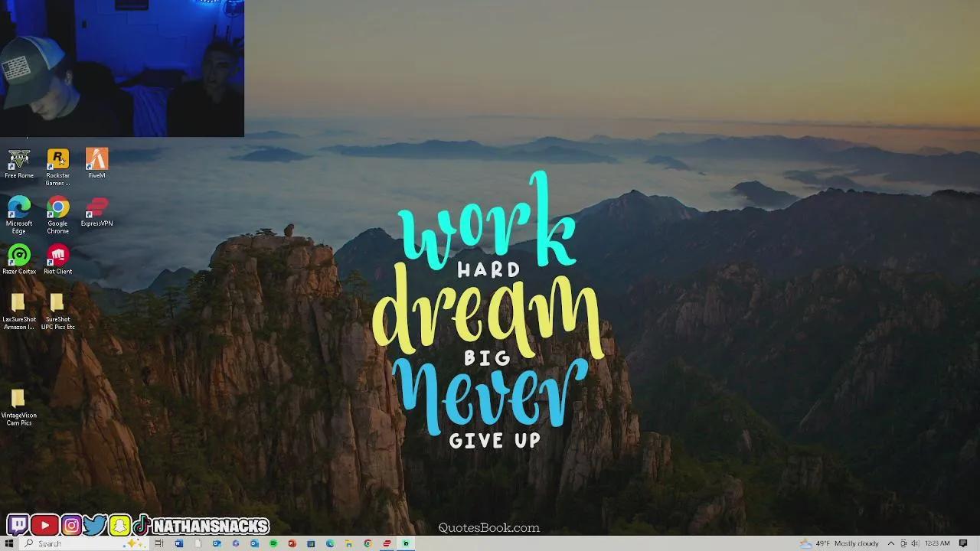Image resolution: width=980 pixels, height=551 pixels.
Task: Select the LaxSureShot Amazon folder
Action: point(19,312)
